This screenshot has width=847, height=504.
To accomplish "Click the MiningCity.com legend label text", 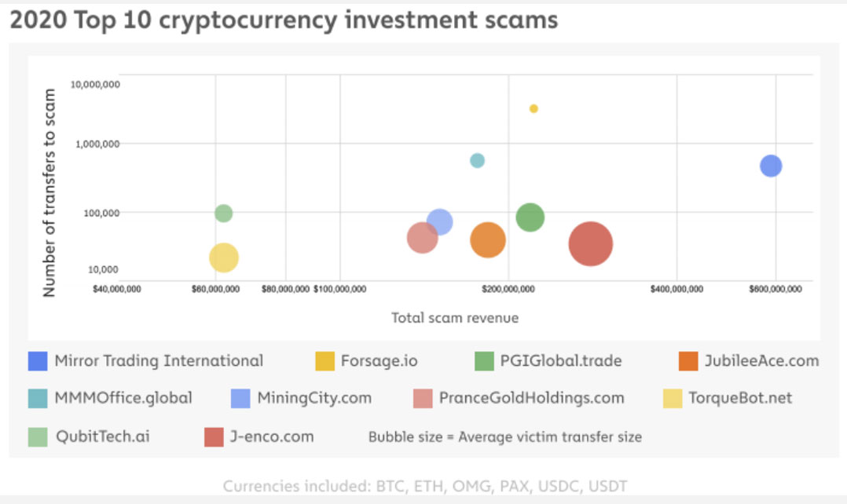I will click(314, 398).
